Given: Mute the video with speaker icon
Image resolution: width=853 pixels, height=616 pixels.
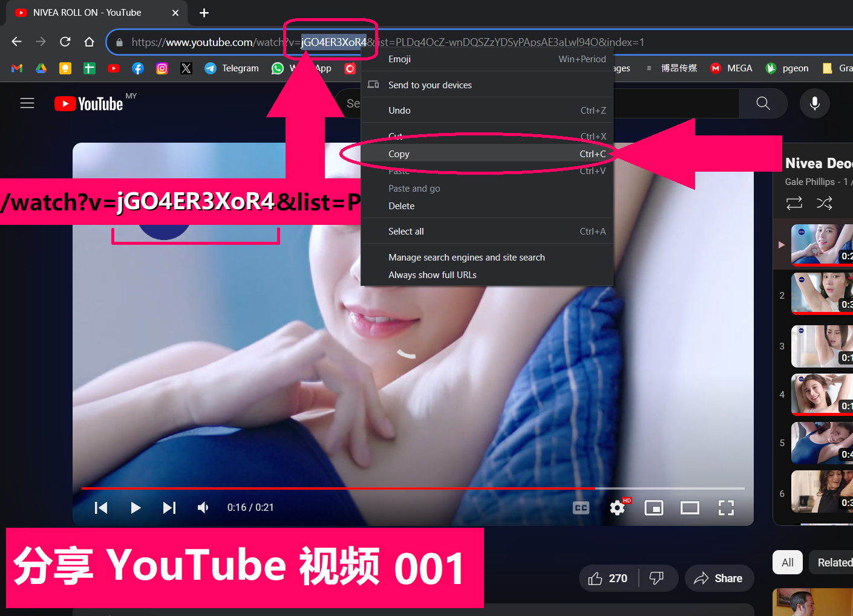Looking at the screenshot, I should pyautogui.click(x=203, y=508).
